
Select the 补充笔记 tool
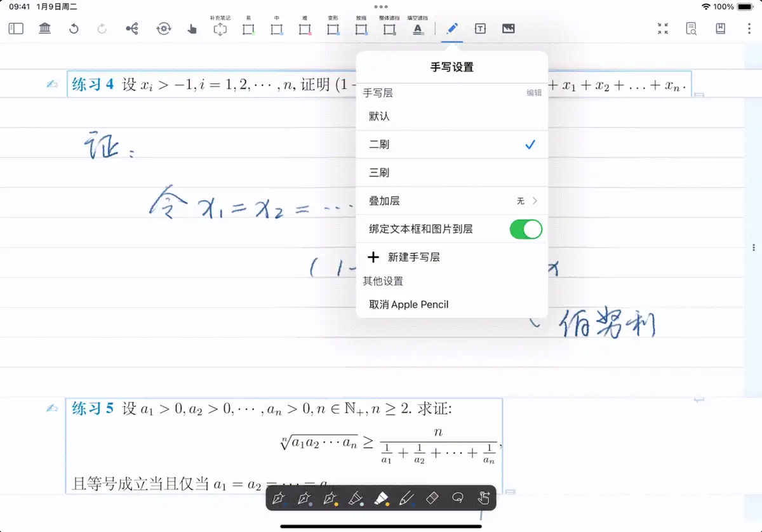pos(220,26)
